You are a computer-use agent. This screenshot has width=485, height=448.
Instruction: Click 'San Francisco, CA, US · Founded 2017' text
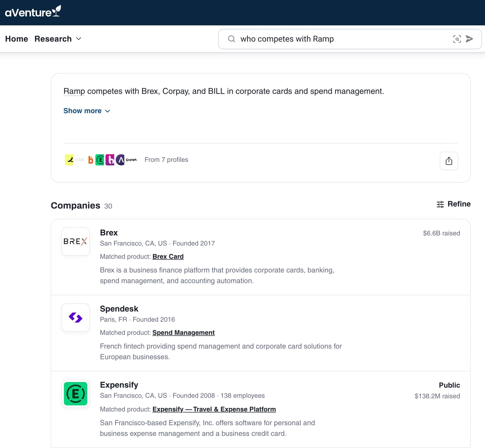(x=157, y=243)
